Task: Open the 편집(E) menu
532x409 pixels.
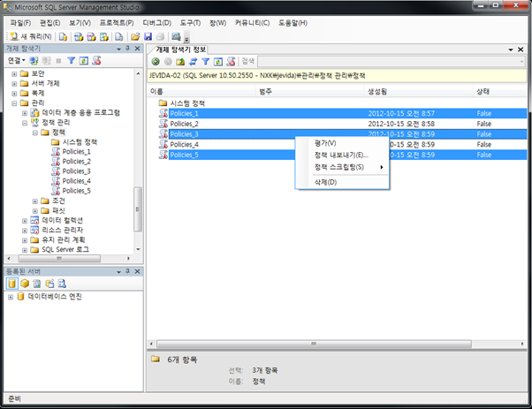Action: (49, 23)
